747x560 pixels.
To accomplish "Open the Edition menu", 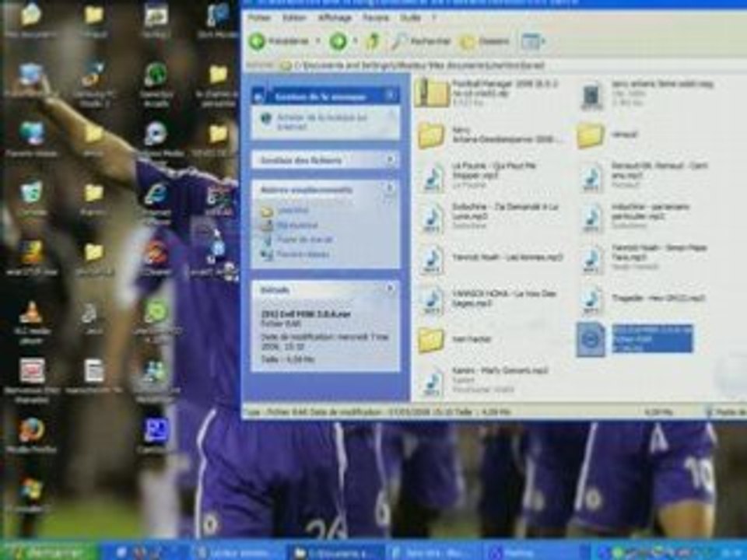I will 294,18.
